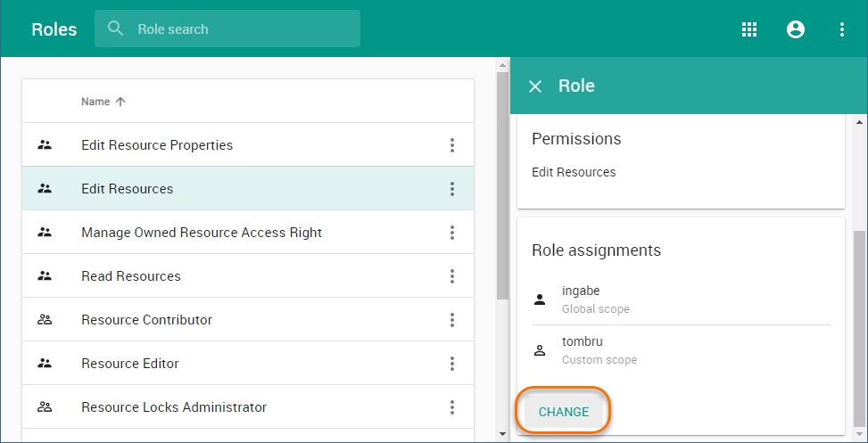
Task: Select the Manage Owned Resource Access Right role
Action: [x=202, y=233]
